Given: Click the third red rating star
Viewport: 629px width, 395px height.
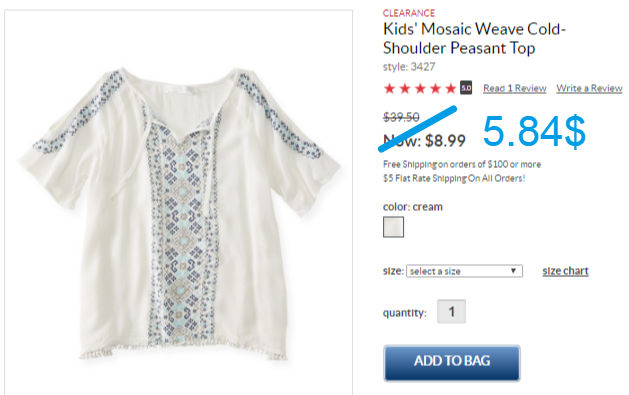Looking at the screenshot, I should [420, 88].
